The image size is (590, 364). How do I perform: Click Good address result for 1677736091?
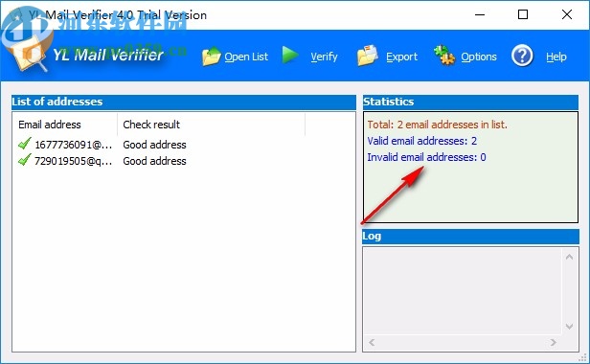[x=154, y=145]
